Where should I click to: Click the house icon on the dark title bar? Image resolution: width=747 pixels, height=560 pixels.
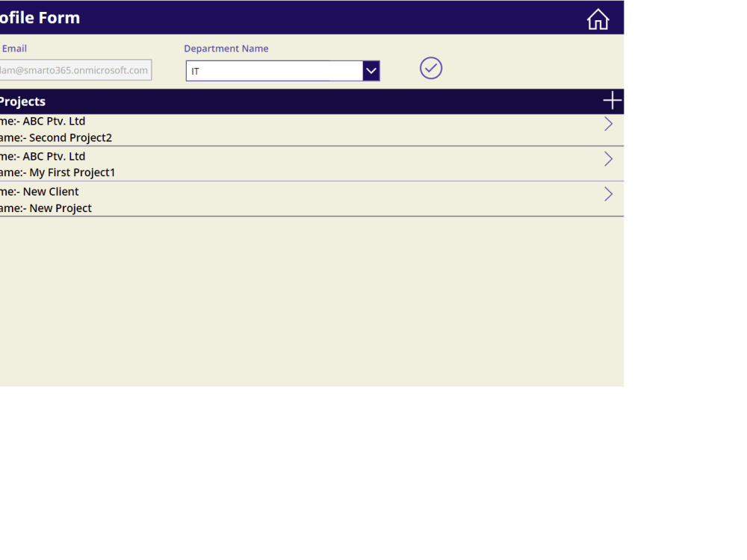(x=598, y=19)
